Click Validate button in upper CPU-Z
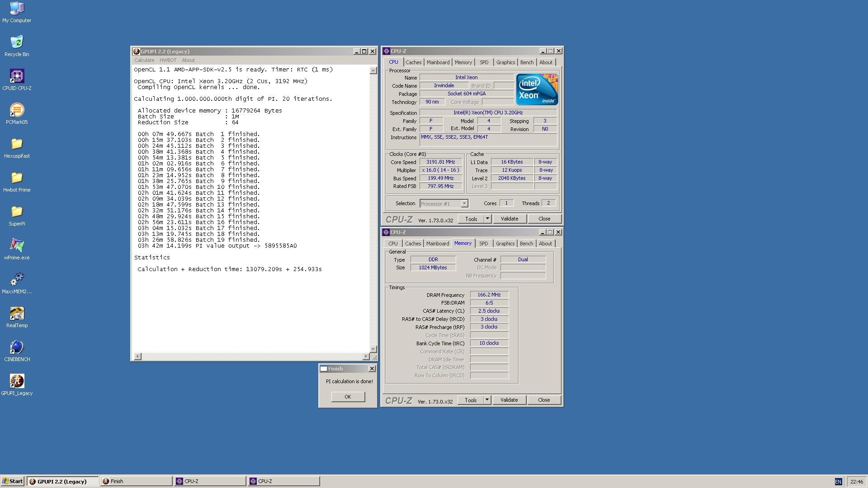Viewport: 868px width, 488px height. pos(509,219)
